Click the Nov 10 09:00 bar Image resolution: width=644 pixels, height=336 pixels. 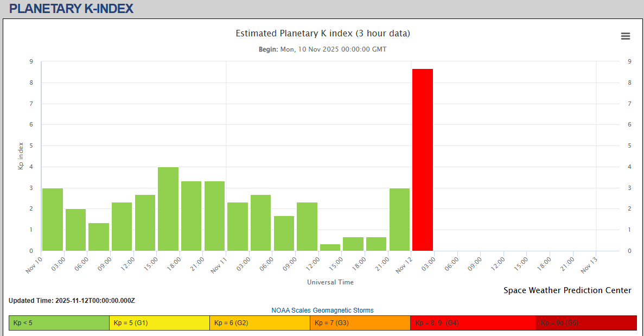(122, 226)
